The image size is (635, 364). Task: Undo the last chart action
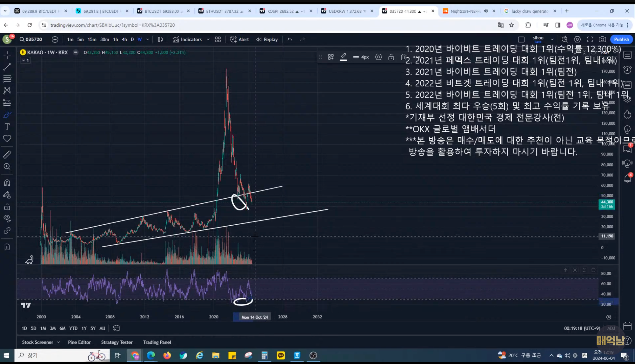290,39
